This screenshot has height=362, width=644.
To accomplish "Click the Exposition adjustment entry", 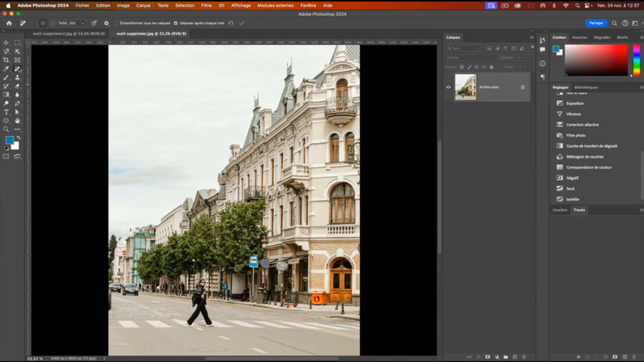I will pos(575,103).
